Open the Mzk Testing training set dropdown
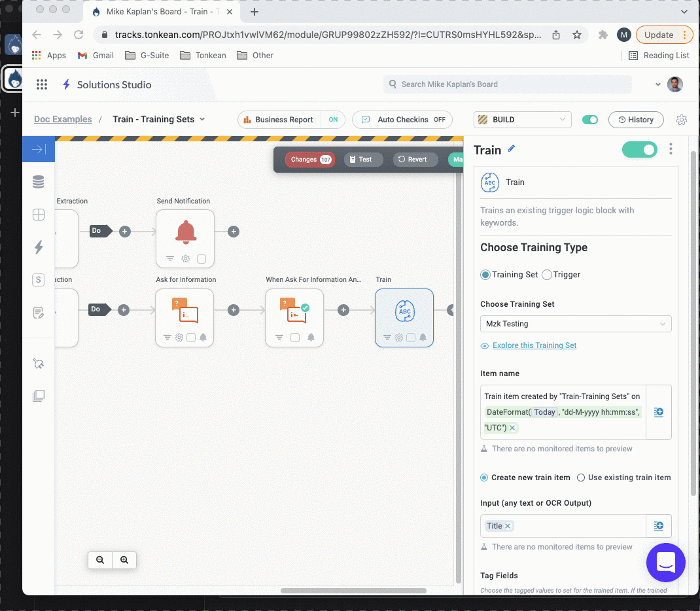 tap(576, 324)
